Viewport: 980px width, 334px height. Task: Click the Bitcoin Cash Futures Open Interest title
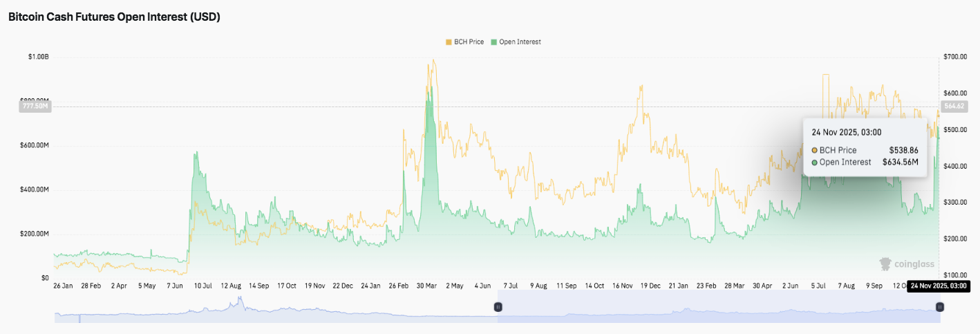[114, 17]
